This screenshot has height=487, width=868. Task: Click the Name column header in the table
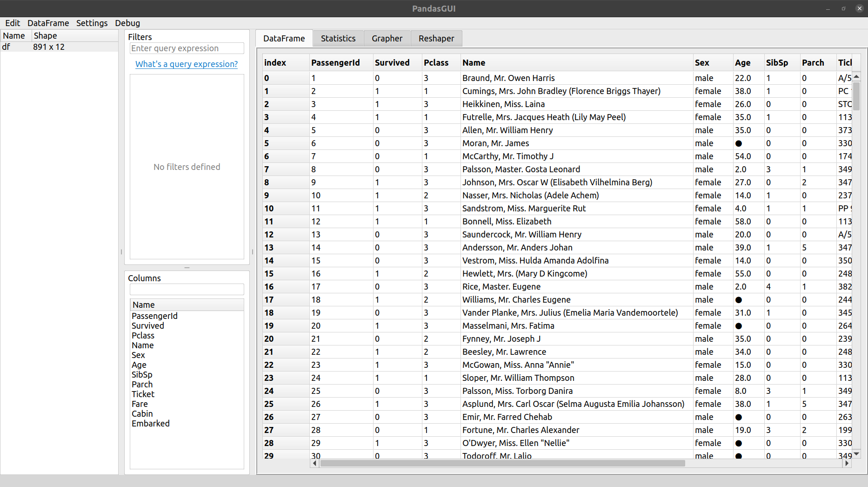[577, 63]
